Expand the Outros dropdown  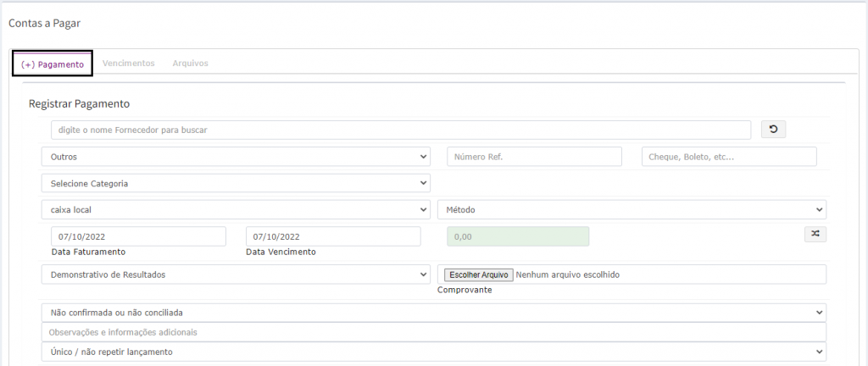pyautogui.click(x=236, y=157)
